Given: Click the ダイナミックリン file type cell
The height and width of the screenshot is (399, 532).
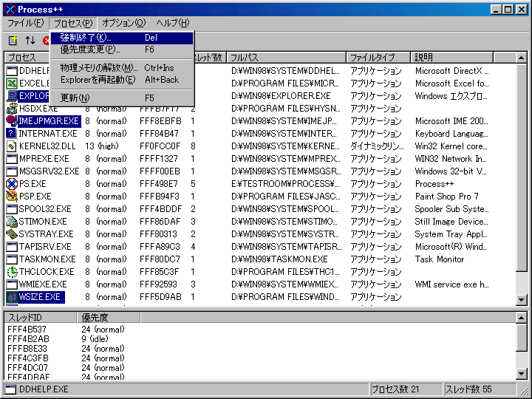Looking at the screenshot, I should point(377,146).
